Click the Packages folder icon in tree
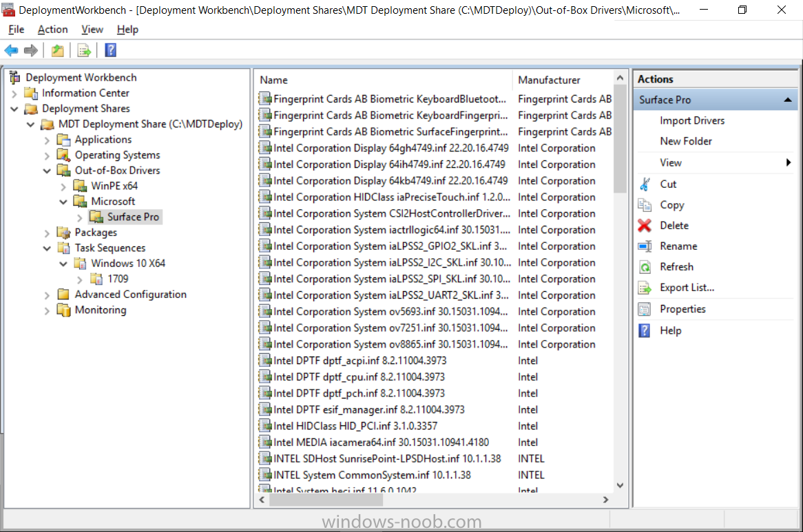 click(x=63, y=233)
